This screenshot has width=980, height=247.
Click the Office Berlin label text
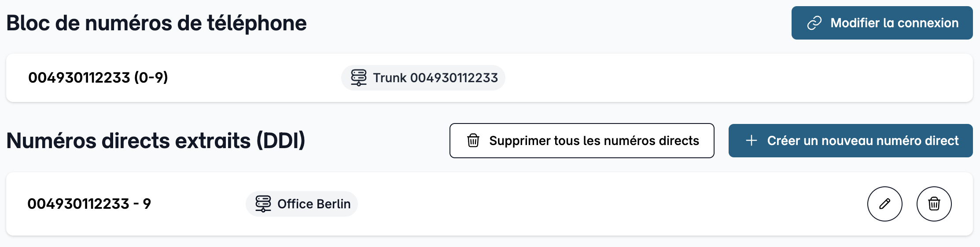coord(314,204)
